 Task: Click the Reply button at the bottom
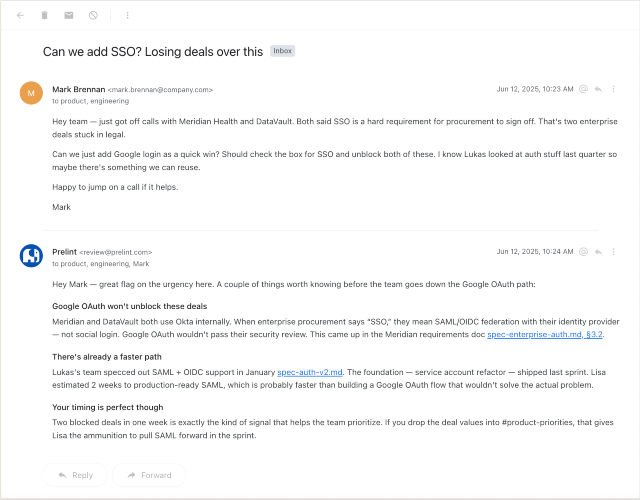click(75, 475)
